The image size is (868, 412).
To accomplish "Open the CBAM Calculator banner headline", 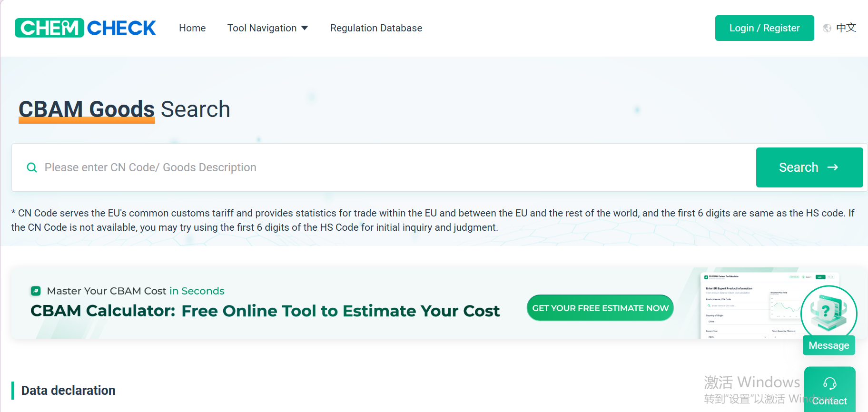I will point(265,311).
